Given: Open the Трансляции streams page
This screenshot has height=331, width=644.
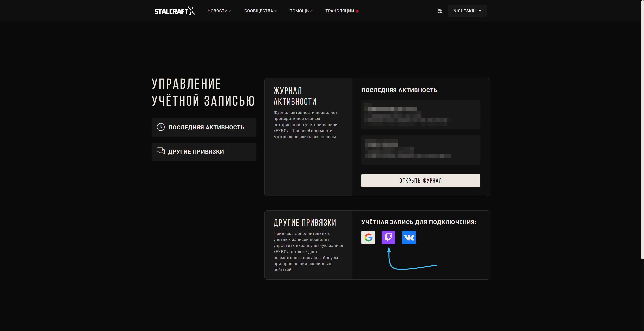Looking at the screenshot, I should 339,11.
